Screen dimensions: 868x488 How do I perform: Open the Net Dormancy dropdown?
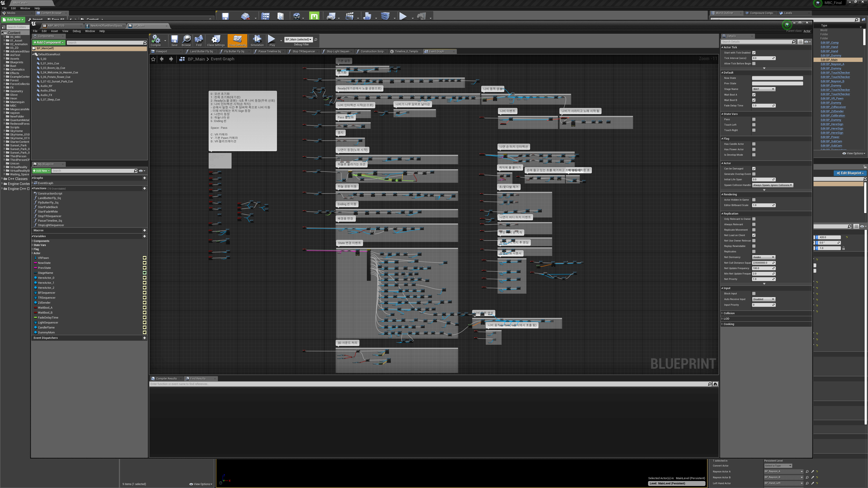[x=764, y=257]
